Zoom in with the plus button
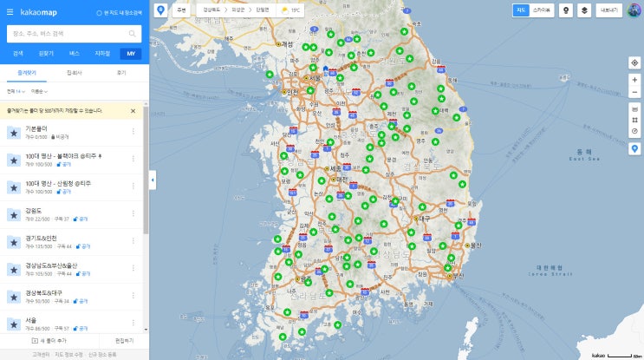Screen dimensions: 644x360 634,80
